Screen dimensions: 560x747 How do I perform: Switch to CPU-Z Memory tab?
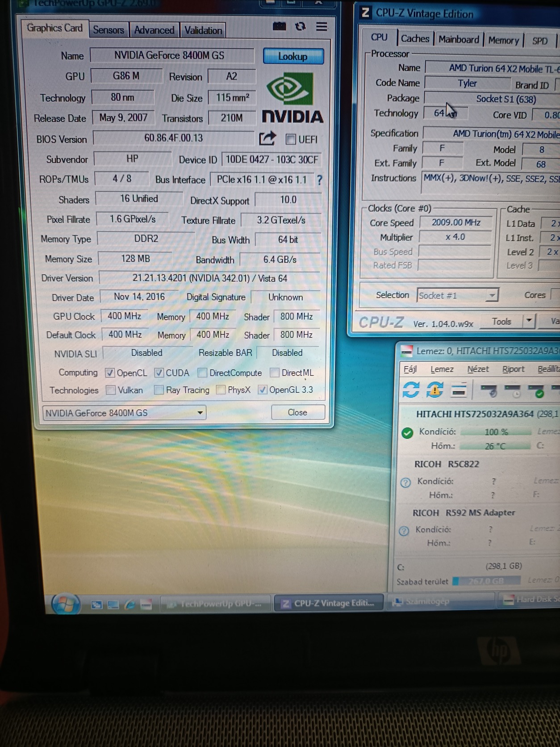(503, 41)
